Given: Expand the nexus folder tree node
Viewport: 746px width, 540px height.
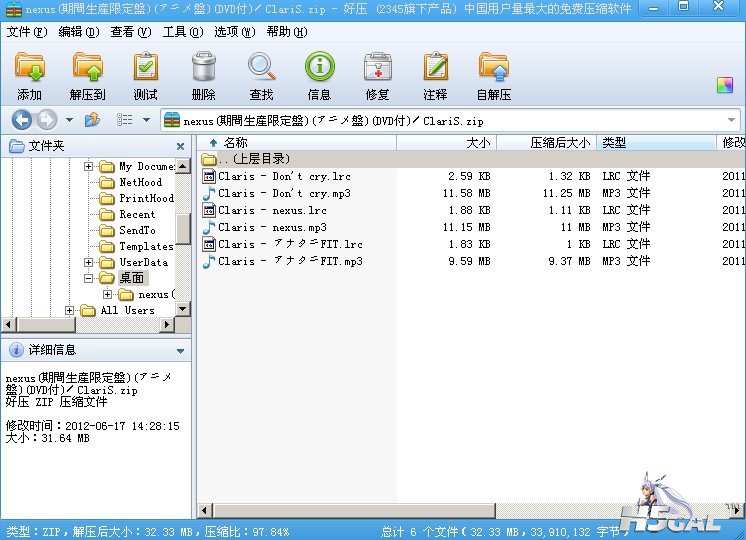Looking at the screenshot, I should coord(108,295).
